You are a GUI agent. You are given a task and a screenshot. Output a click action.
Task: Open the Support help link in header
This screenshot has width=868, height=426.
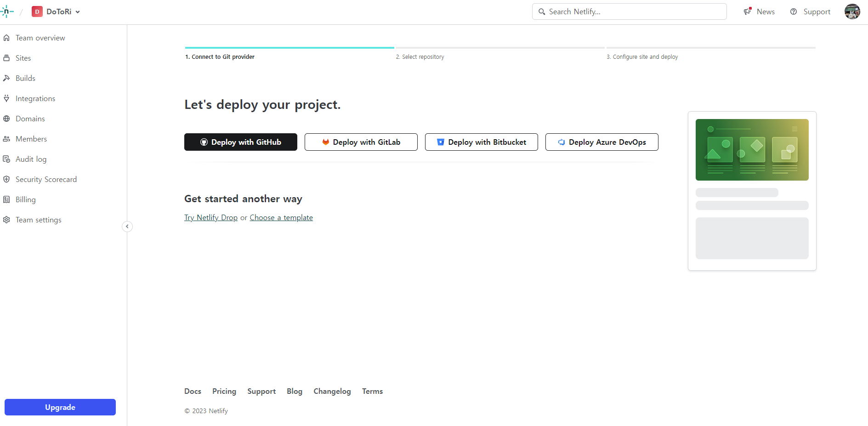coord(810,11)
